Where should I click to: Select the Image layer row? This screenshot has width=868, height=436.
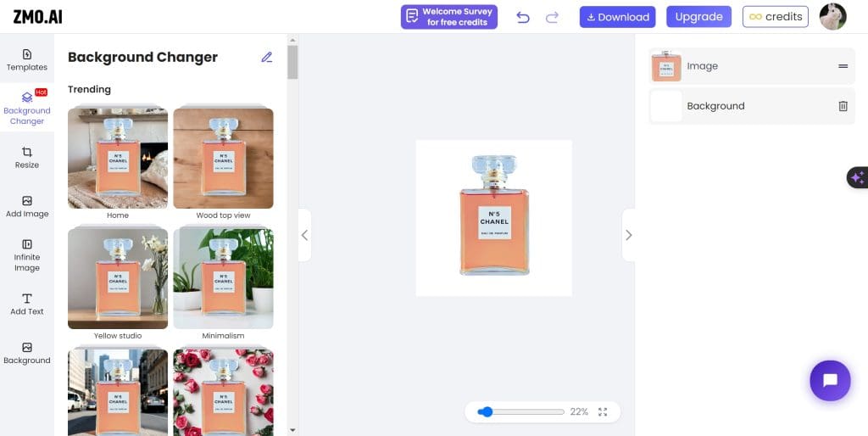point(752,66)
